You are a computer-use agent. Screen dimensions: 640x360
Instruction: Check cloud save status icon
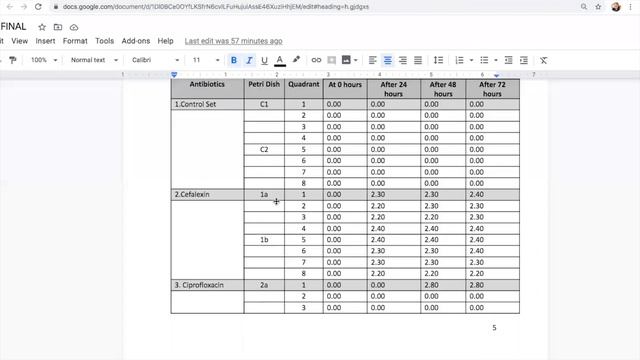(x=74, y=27)
